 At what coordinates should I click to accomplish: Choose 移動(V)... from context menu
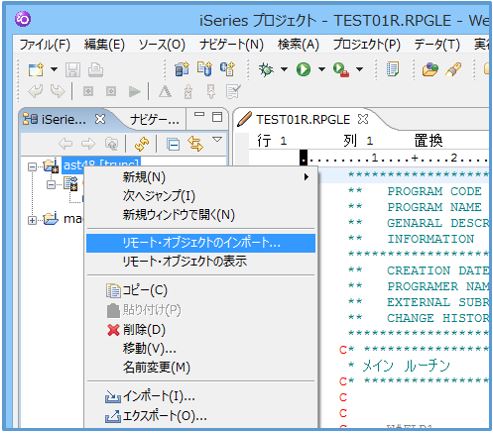coord(201,349)
